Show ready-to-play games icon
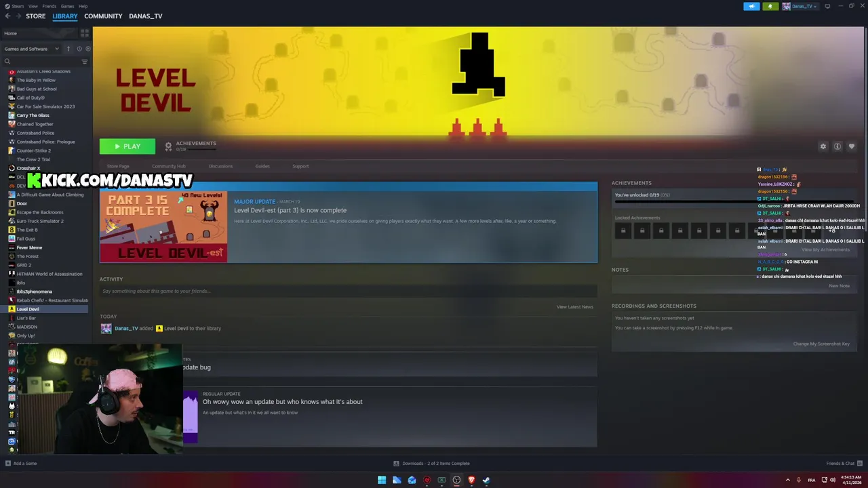The height and width of the screenshot is (488, 868). click(87, 49)
